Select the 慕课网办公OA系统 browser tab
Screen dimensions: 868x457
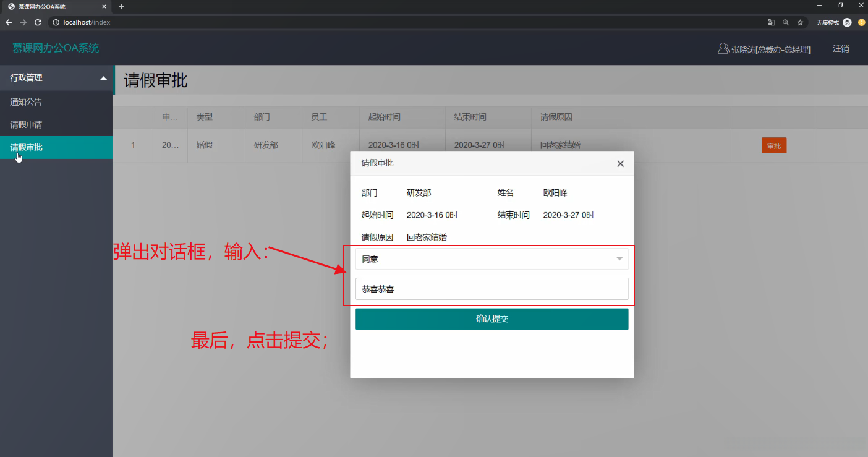56,7
